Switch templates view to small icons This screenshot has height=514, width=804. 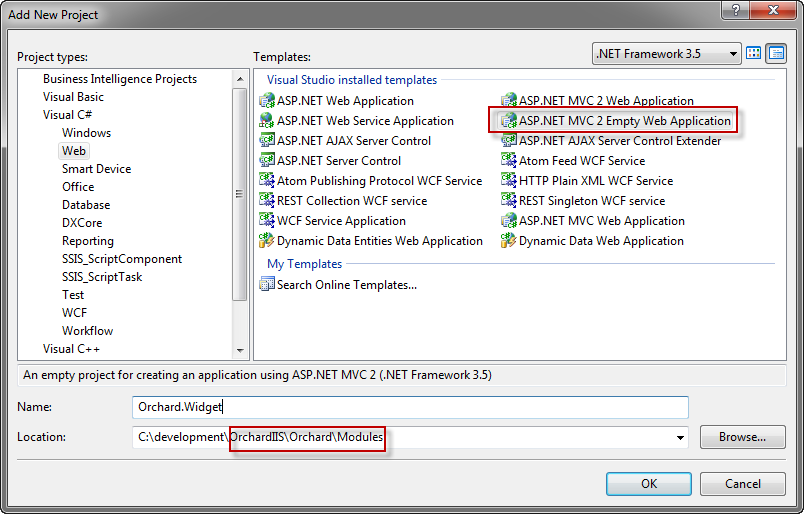(776, 53)
